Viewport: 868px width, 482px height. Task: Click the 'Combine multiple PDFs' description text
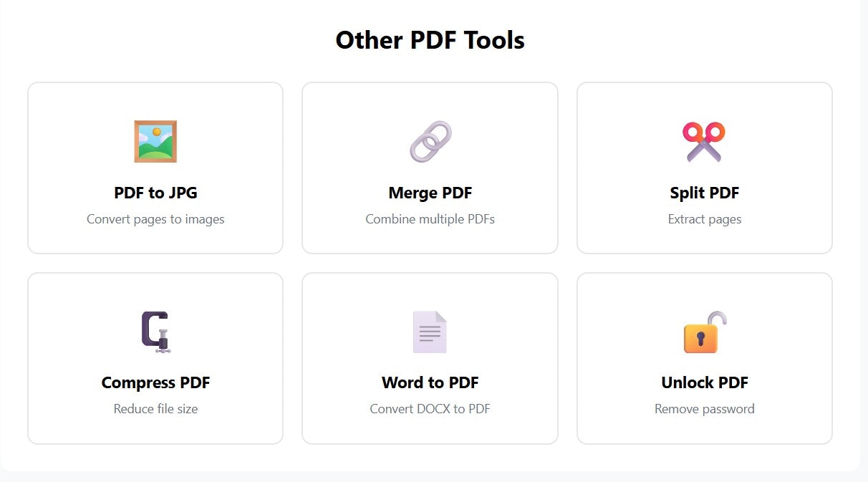point(429,219)
